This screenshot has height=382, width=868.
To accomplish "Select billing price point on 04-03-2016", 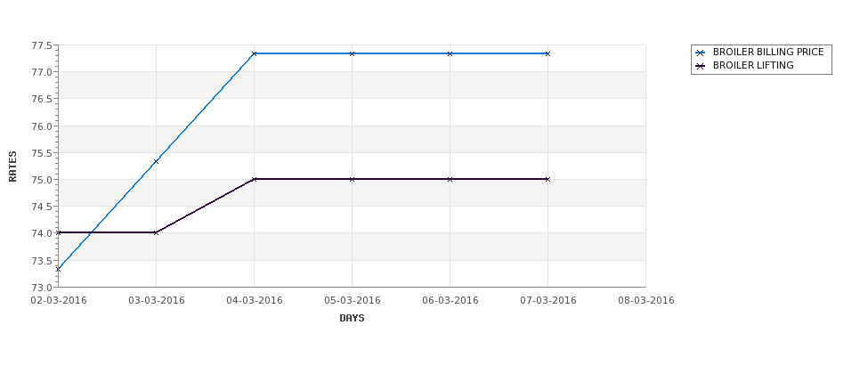I will [x=254, y=53].
